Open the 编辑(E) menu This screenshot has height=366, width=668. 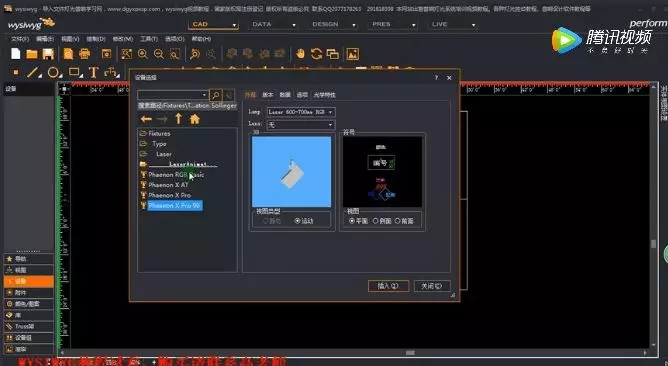point(45,39)
